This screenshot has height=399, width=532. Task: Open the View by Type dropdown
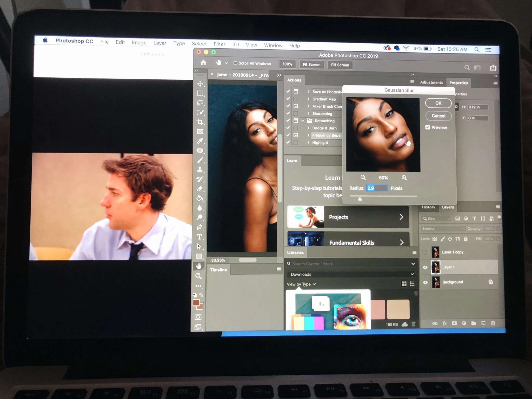tap(301, 284)
